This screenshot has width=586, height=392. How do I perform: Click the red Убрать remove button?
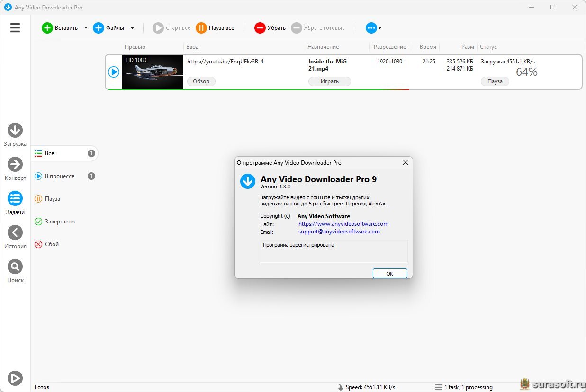pos(270,28)
